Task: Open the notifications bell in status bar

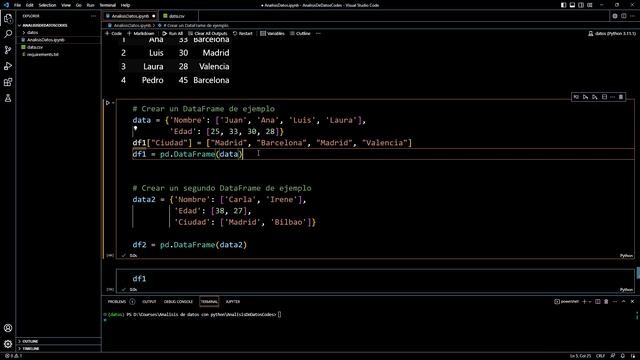Action: pos(623,356)
